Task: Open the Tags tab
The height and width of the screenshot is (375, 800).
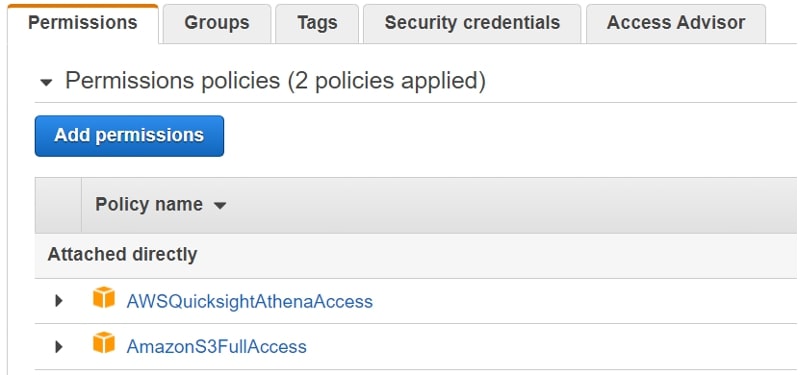Action: click(x=317, y=23)
